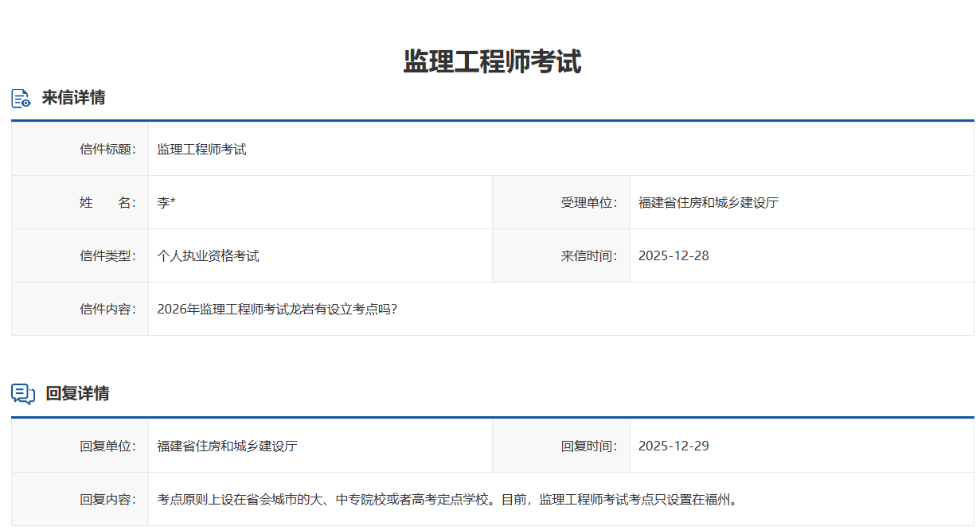Select the 回复详情 section heading
The width and height of the screenshot is (980, 530).
(77, 394)
